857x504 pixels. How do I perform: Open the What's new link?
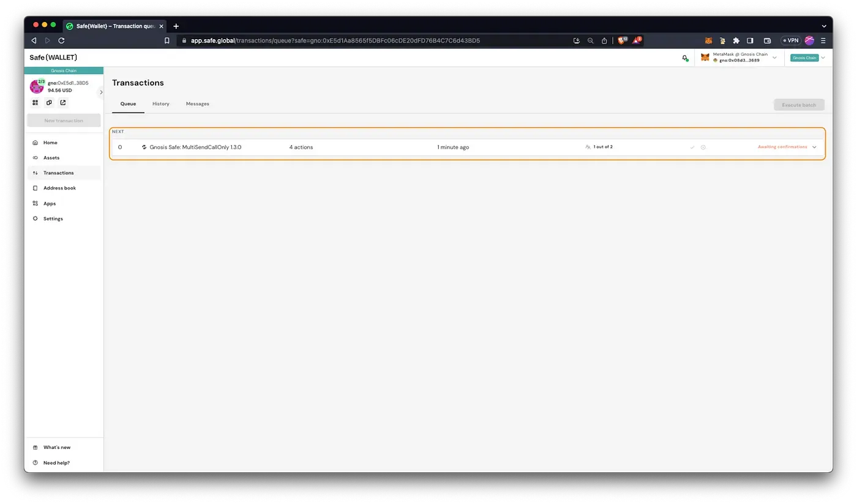(x=57, y=447)
